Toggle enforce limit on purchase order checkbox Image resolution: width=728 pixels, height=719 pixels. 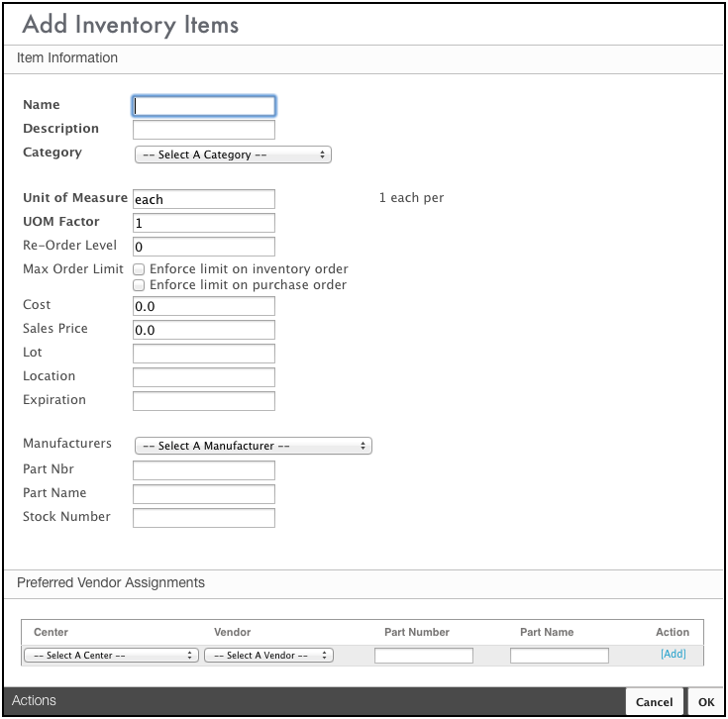click(x=140, y=285)
